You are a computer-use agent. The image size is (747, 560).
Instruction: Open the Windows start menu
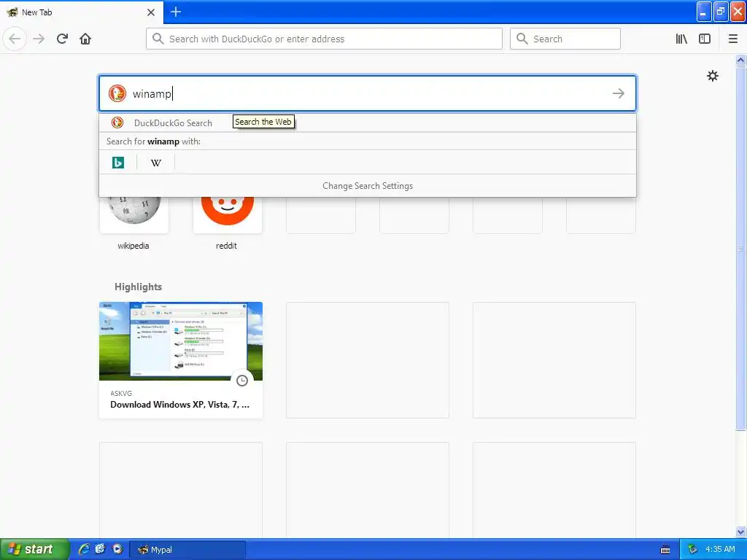click(x=34, y=549)
